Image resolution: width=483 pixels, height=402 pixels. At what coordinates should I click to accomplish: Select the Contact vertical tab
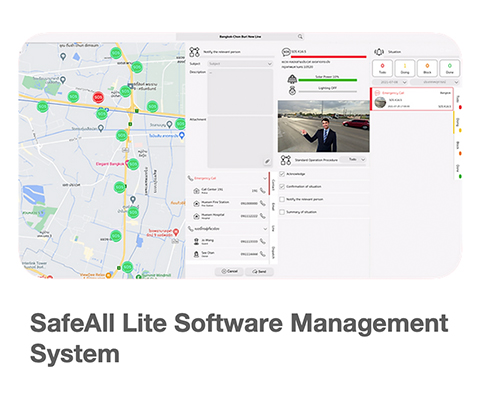[x=273, y=185]
